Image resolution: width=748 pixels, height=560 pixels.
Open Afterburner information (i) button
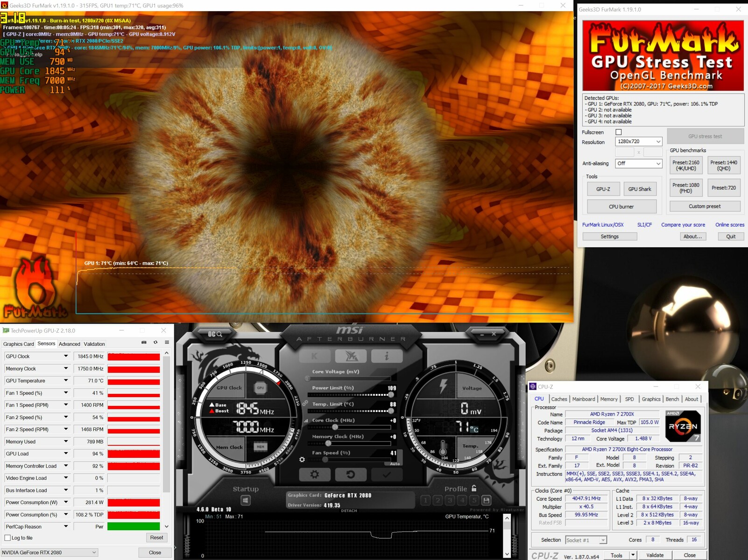pyautogui.click(x=387, y=356)
